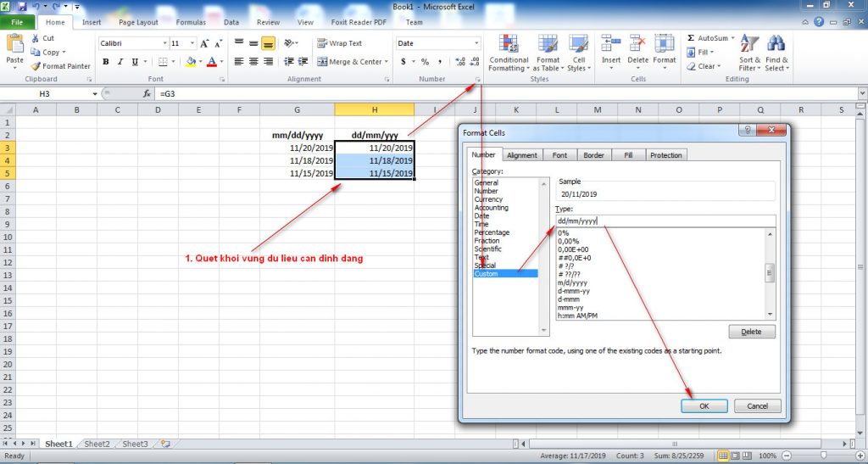Open the File tab
The width and height of the screenshot is (868, 464).
point(17,22)
